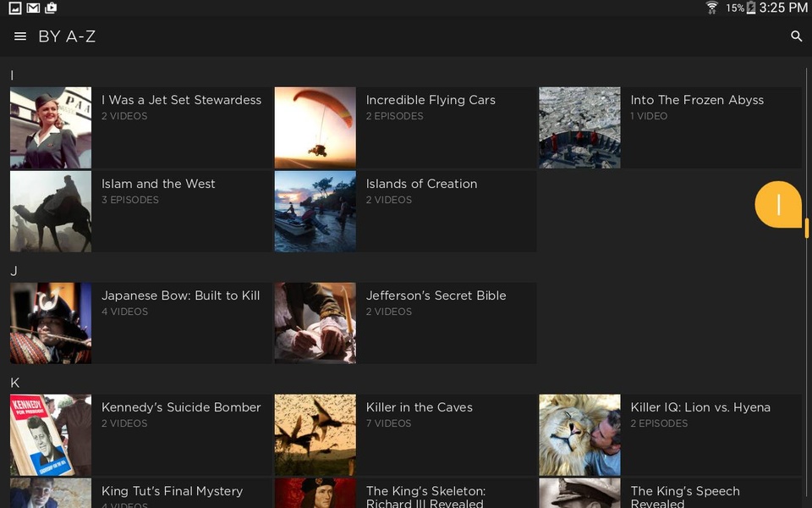The width and height of the screenshot is (812, 508).
Task: Open Into The Frozen Abyss thumbnail
Action: point(579,128)
